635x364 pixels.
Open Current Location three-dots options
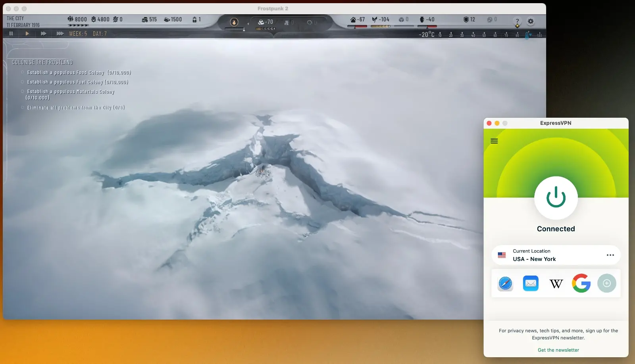coord(610,255)
